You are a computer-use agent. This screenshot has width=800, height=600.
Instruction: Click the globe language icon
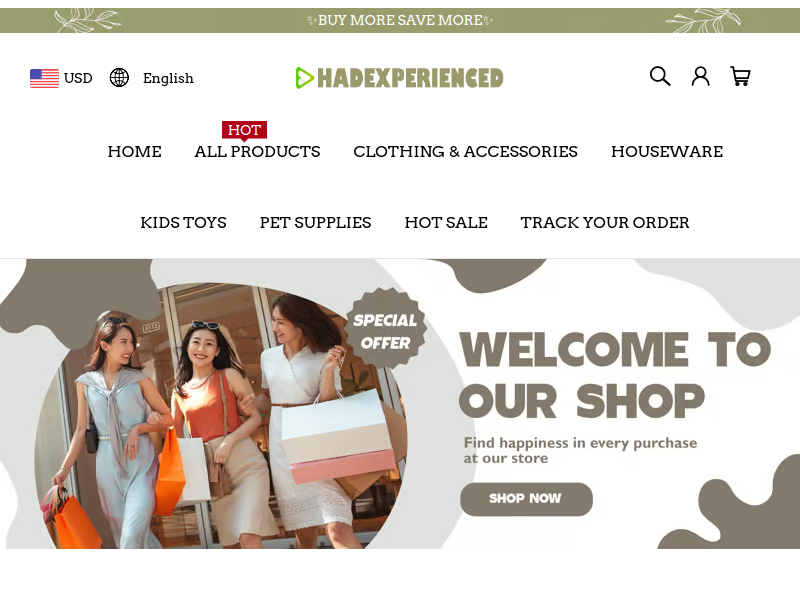coord(119,78)
